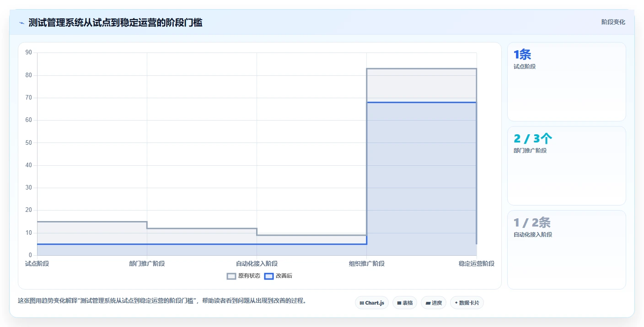Toggle the 改善后 legend item
This screenshot has height=327, width=644.
point(279,276)
